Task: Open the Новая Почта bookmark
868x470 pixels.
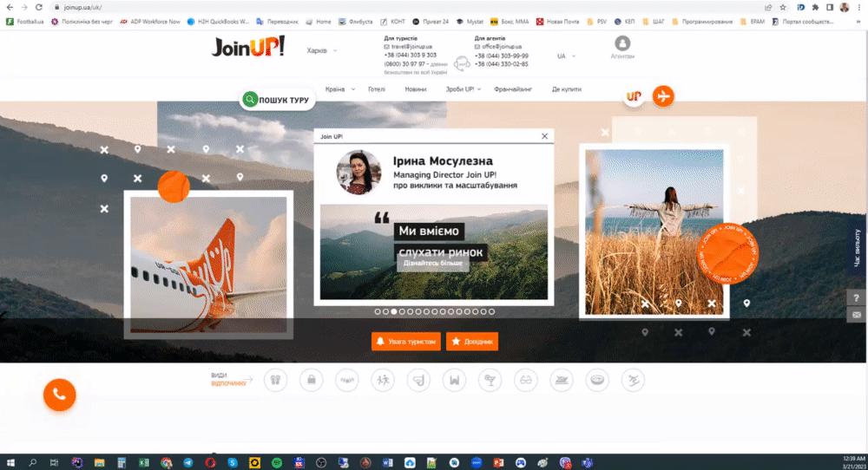Action: pyautogui.click(x=557, y=22)
